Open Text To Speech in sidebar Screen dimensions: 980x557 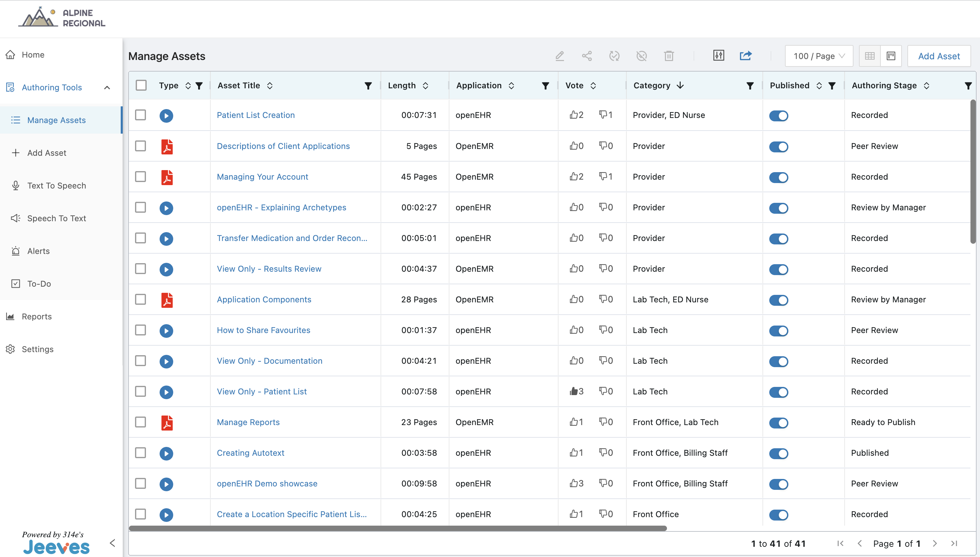56,185
